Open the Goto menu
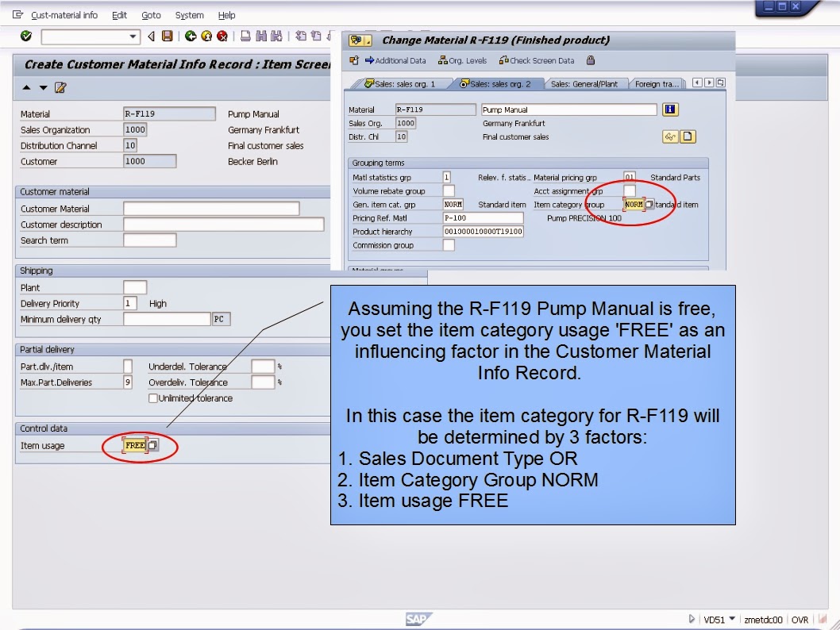The height and width of the screenshot is (630, 840). tap(151, 15)
